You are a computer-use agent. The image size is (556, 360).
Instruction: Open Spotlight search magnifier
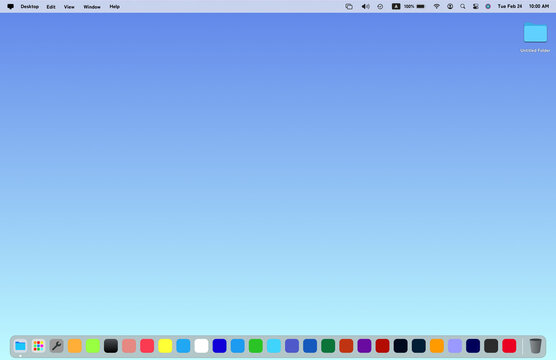[463, 6]
